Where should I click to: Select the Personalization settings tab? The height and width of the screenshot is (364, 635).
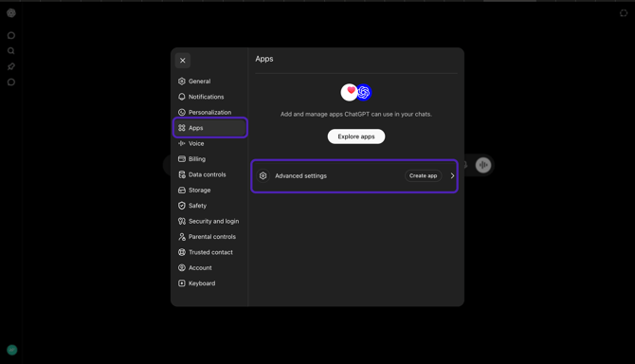coord(210,112)
